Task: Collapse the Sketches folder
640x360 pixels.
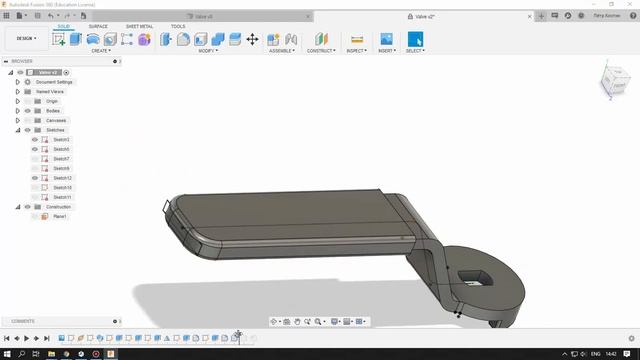Action: click(18, 130)
